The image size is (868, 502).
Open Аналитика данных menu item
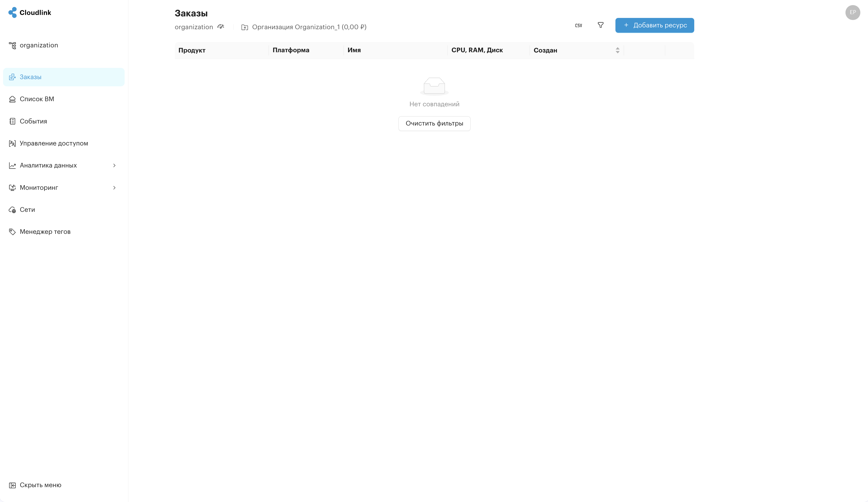[x=64, y=165]
